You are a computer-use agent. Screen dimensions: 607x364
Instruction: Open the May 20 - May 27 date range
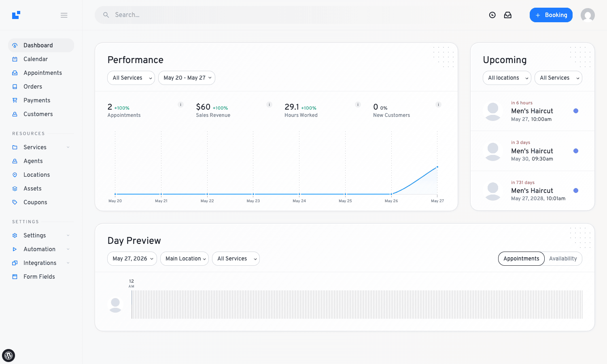(x=187, y=78)
